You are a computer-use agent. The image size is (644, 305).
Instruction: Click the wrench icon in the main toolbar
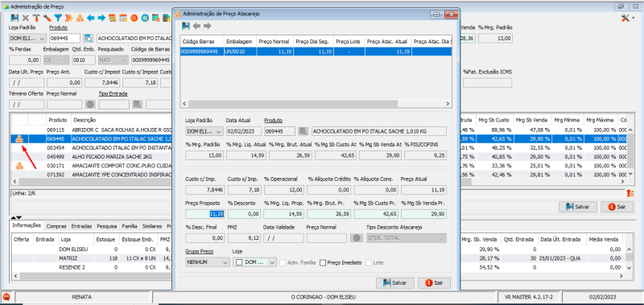click(x=47, y=18)
